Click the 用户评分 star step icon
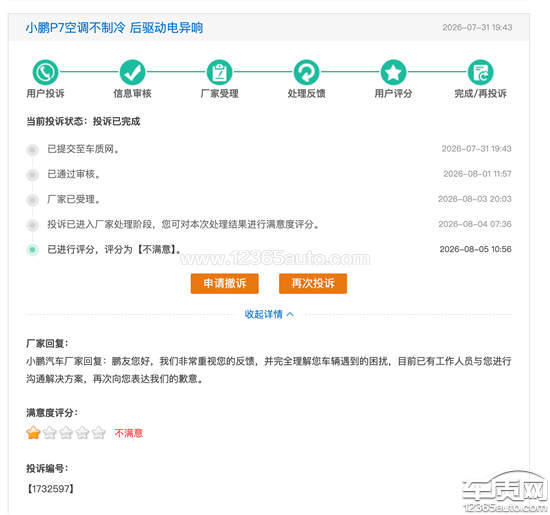 [x=394, y=72]
